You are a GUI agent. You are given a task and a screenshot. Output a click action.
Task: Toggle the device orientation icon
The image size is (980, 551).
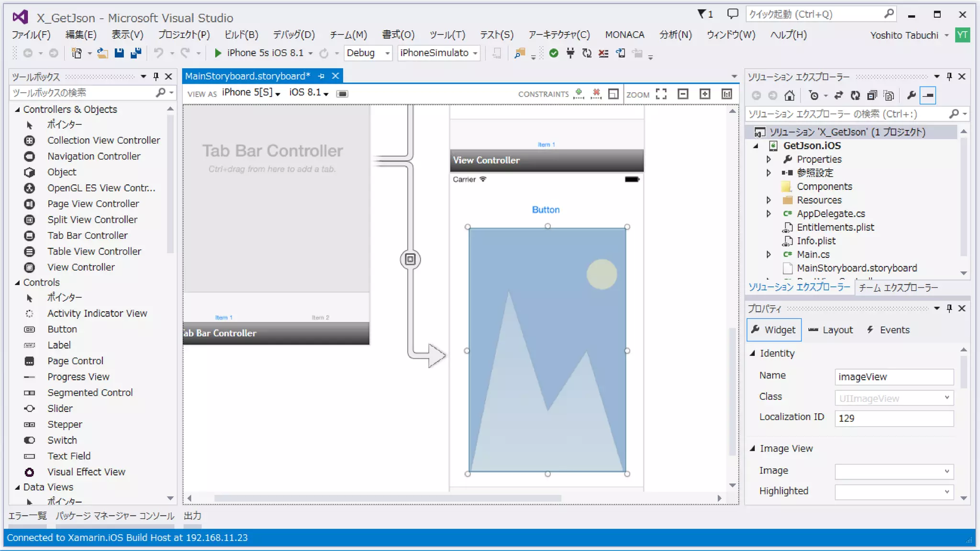[342, 94]
